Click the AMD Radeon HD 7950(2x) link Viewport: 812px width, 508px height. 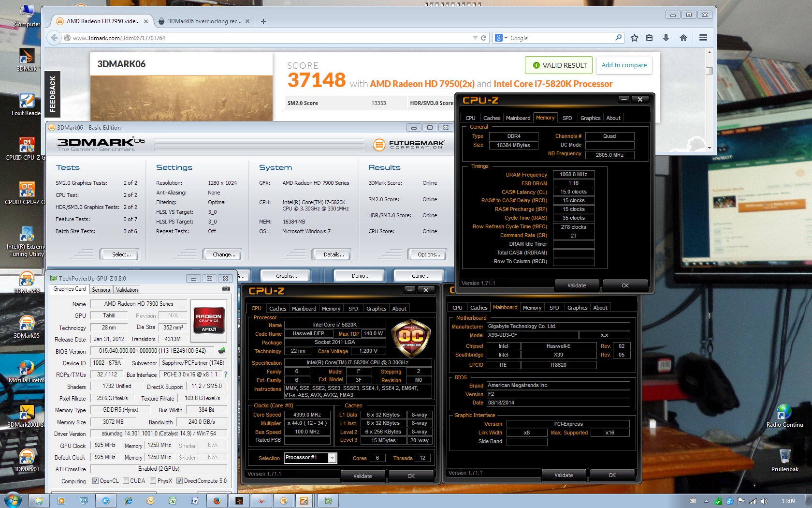coord(422,84)
